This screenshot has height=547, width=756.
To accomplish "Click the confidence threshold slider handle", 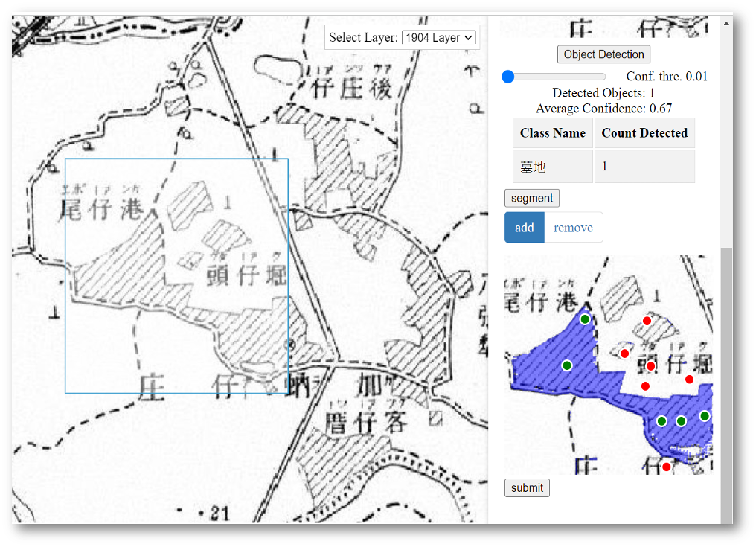I will [x=508, y=77].
